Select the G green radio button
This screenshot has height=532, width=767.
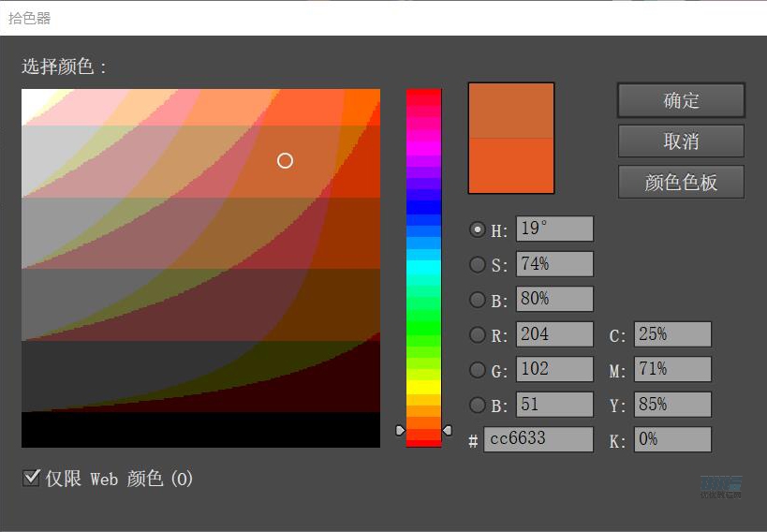(x=477, y=369)
